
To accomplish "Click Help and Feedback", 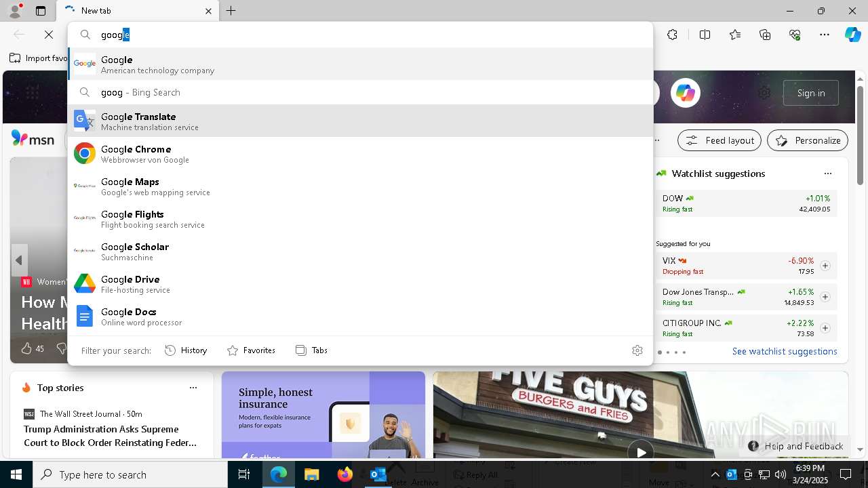I will 796,446.
